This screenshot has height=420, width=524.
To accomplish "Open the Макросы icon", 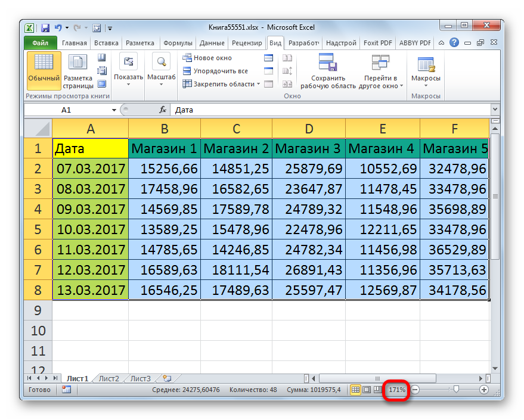I will [x=426, y=71].
